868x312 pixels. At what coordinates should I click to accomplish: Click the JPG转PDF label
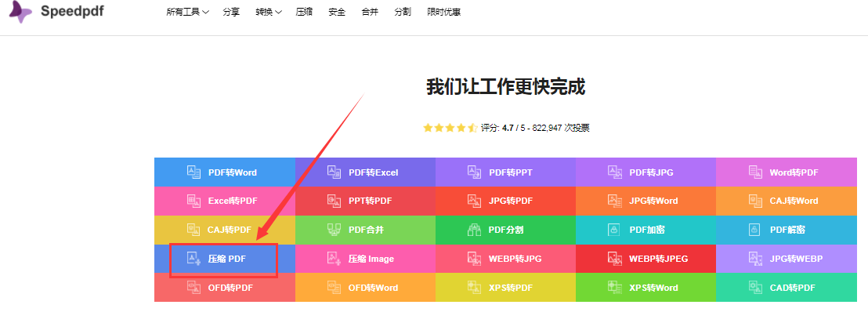point(511,201)
